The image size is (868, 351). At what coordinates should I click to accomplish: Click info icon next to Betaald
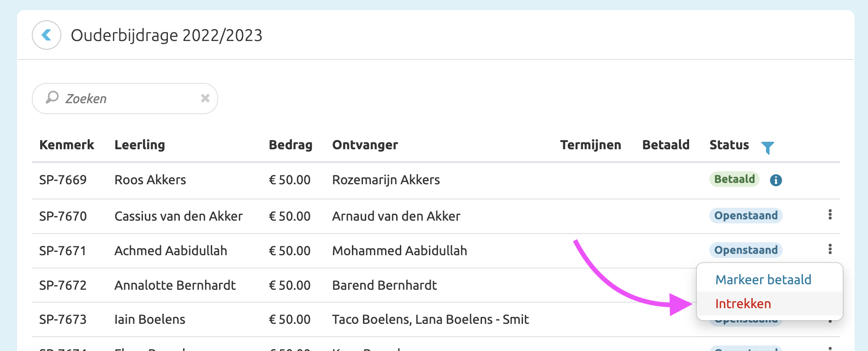point(776,180)
